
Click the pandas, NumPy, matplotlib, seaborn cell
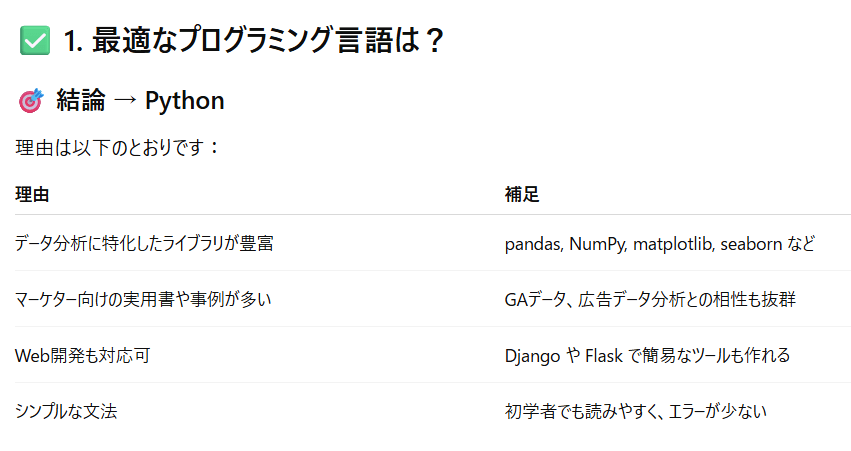click(x=659, y=244)
